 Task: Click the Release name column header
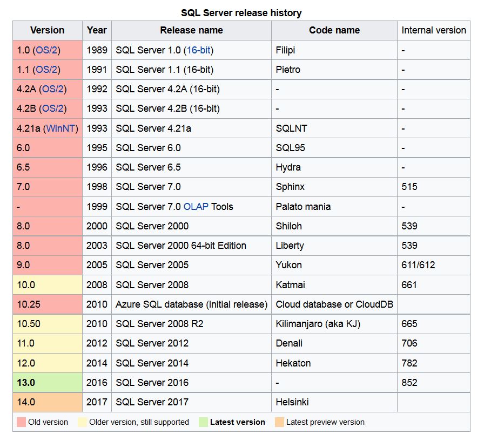(x=191, y=30)
